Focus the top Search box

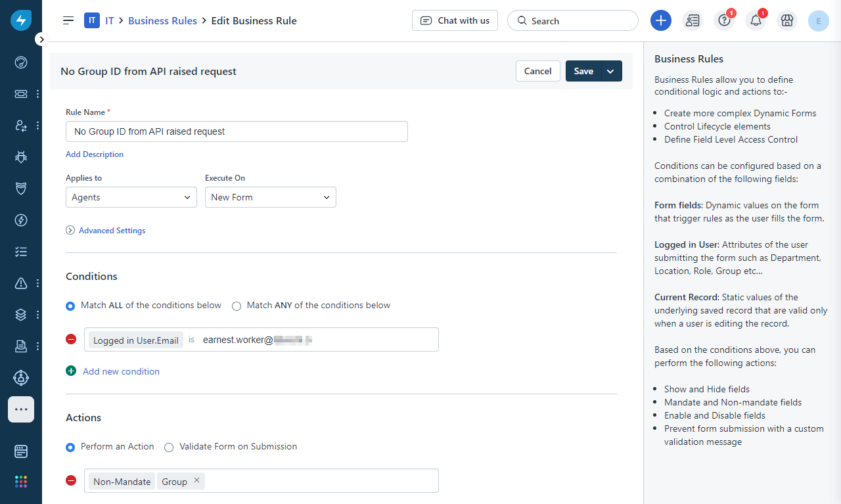point(573,20)
